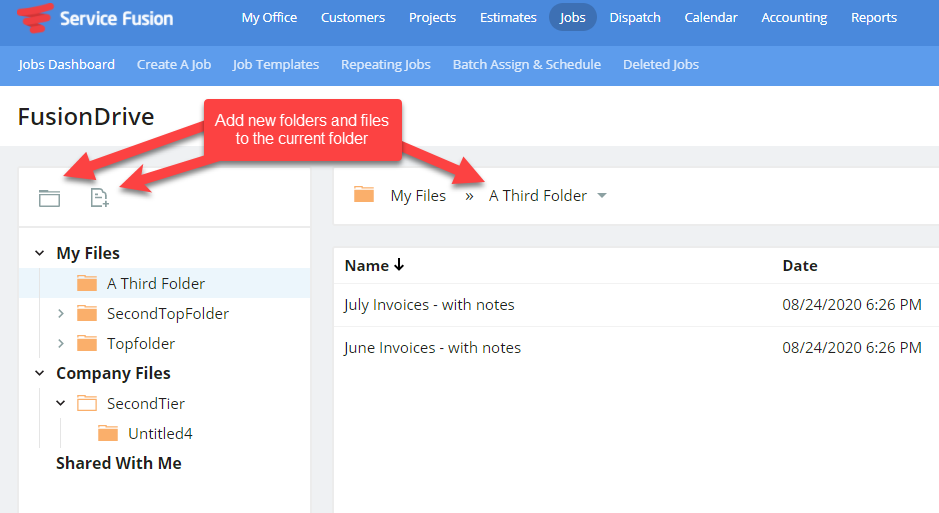Go to the Projects menu
This screenshot has height=513, width=939.
click(x=432, y=17)
